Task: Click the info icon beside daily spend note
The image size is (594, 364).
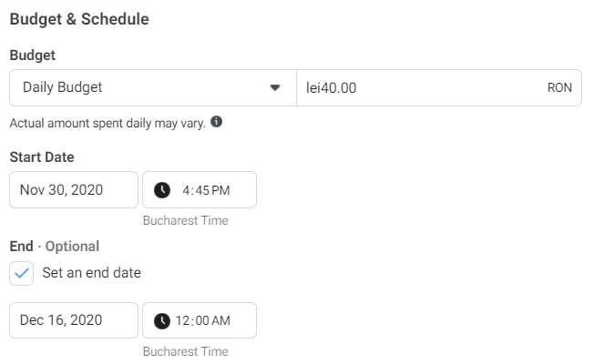Action: (x=216, y=122)
